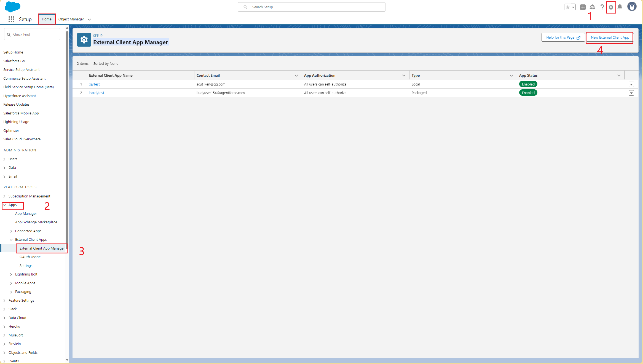Viewport: 643px width, 364px height.
Task: Click the Salesforce cloud logo
Action: [13, 7]
